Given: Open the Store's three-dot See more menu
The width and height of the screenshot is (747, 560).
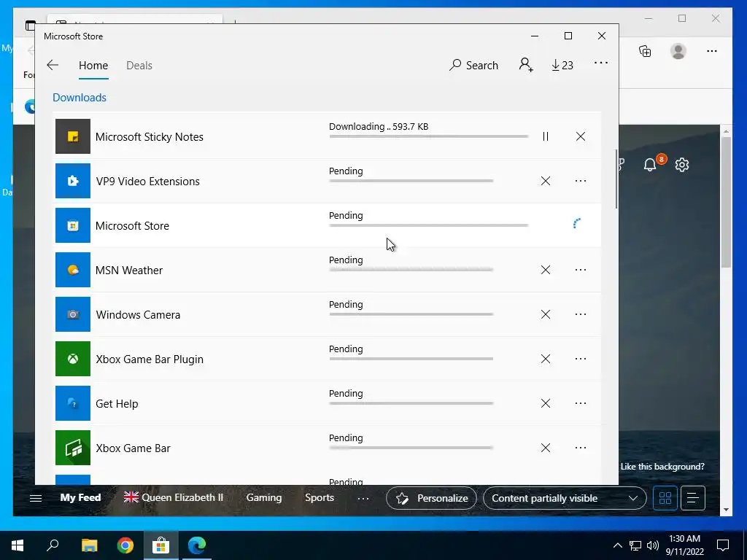Looking at the screenshot, I should (601, 63).
